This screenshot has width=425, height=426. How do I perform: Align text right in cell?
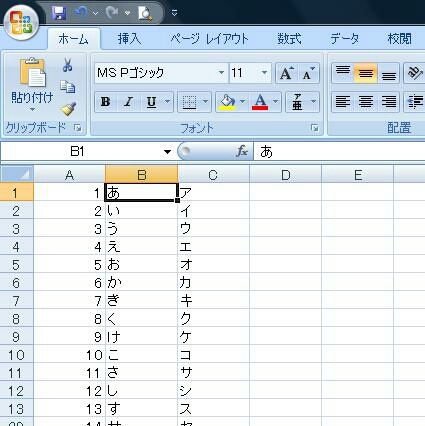click(x=389, y=102)
